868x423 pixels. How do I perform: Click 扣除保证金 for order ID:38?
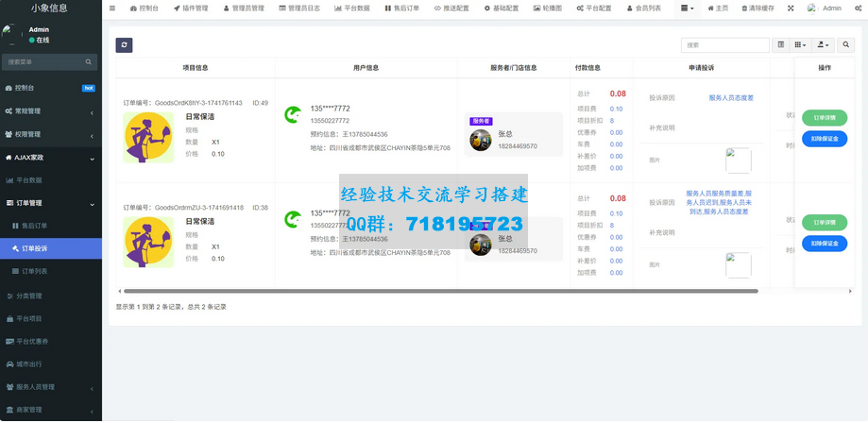[x=825, y=243]
